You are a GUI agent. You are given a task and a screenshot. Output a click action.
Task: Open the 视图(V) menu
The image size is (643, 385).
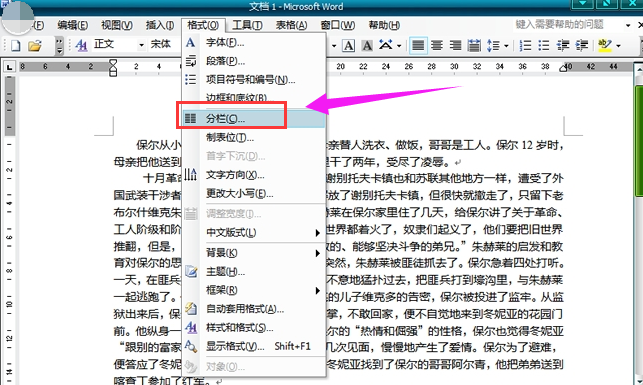(117, 25)
